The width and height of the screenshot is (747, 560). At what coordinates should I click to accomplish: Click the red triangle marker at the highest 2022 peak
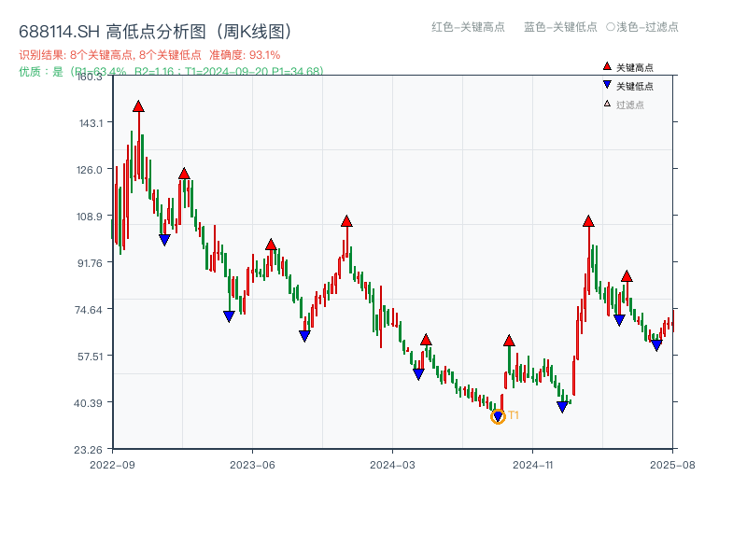[139, 107]
